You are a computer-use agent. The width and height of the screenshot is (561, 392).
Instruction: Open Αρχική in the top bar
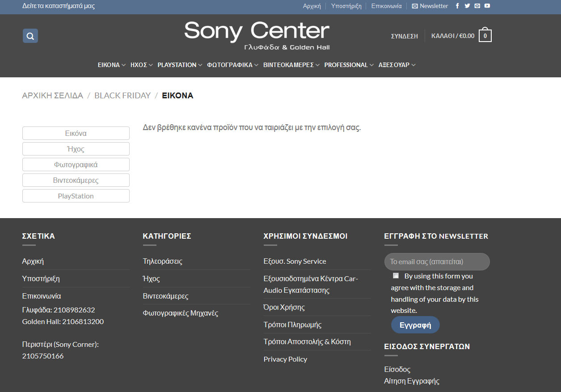click(x=312, y=6)
